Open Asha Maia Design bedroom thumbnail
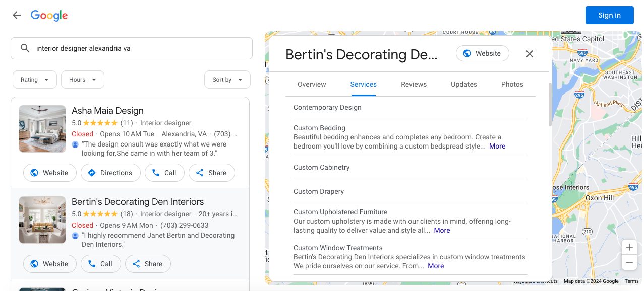This screenshot has width=644, height=291. (42, 129)
